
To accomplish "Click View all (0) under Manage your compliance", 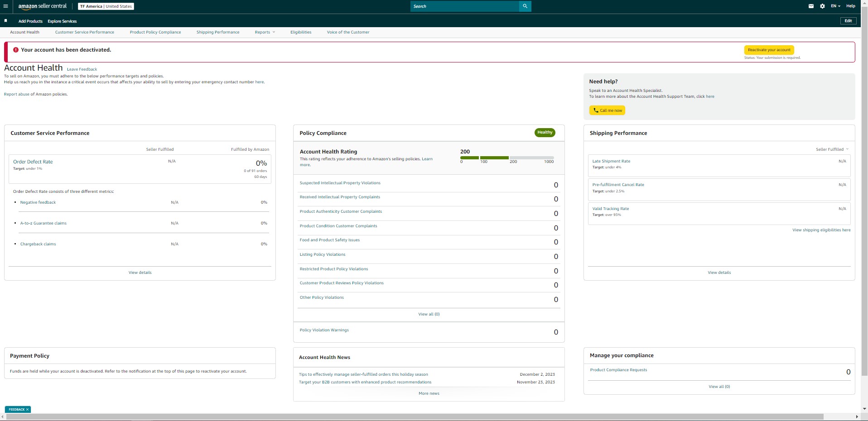I will pyautogui.click(x=719, y=387).
